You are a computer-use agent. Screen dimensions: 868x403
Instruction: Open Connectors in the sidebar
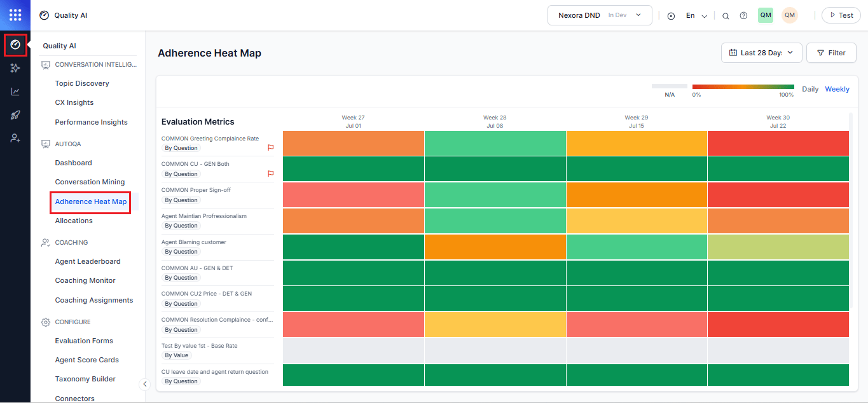74,399
